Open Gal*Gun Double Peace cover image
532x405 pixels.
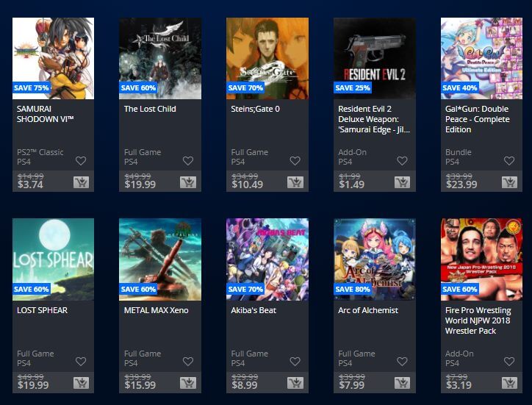tap(481, 58)
